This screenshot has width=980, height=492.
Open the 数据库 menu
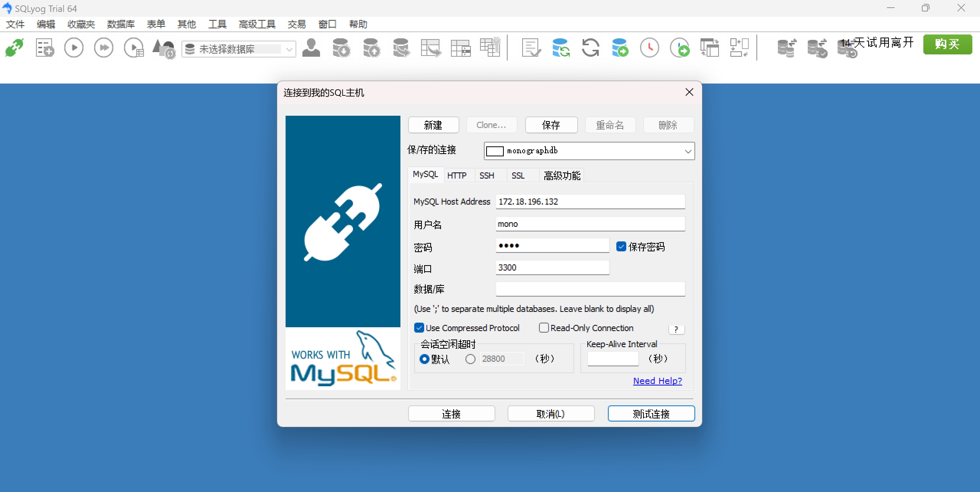click(121, 24)
